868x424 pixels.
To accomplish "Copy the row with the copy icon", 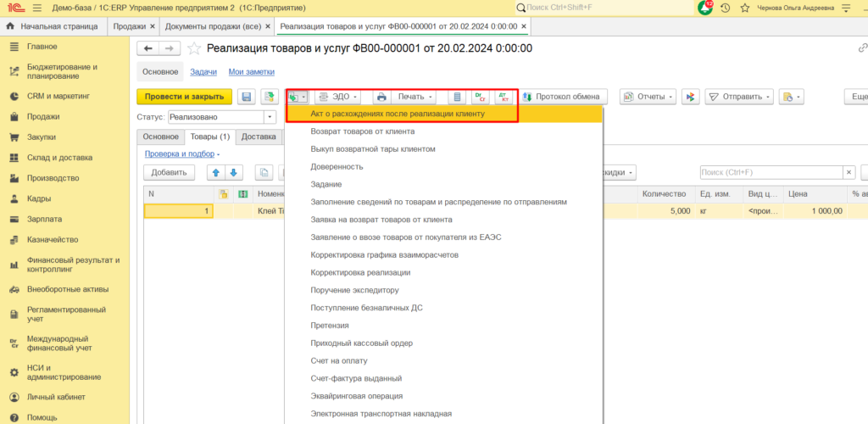I will pyautogui.click(x=264, y=173).
